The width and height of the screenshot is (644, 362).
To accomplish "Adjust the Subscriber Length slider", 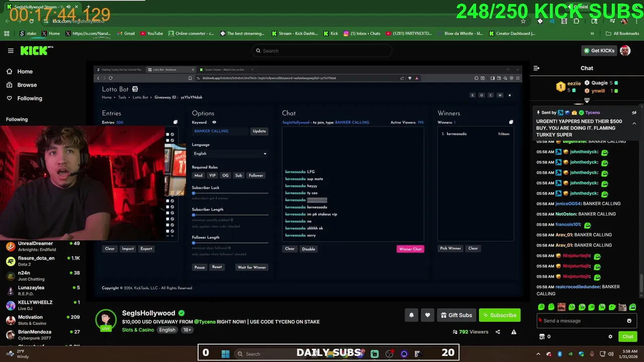I will pyautogui.click(x=230, y=215).
